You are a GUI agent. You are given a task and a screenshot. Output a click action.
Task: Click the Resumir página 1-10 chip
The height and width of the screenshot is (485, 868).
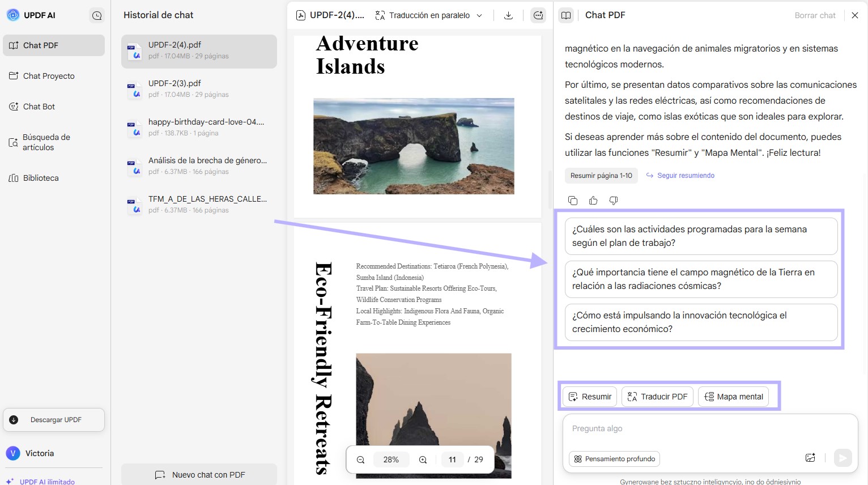(x=601, y=176)
